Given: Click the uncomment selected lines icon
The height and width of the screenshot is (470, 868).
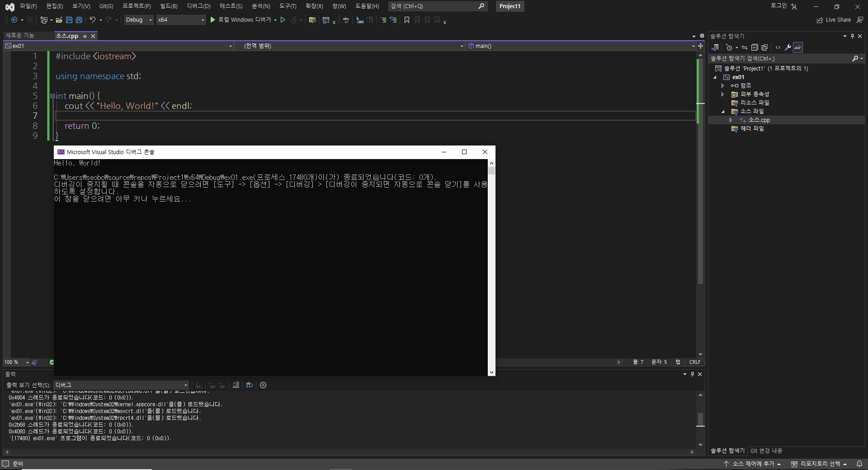Looking at the screenshot, I should [x=393, y=20].
